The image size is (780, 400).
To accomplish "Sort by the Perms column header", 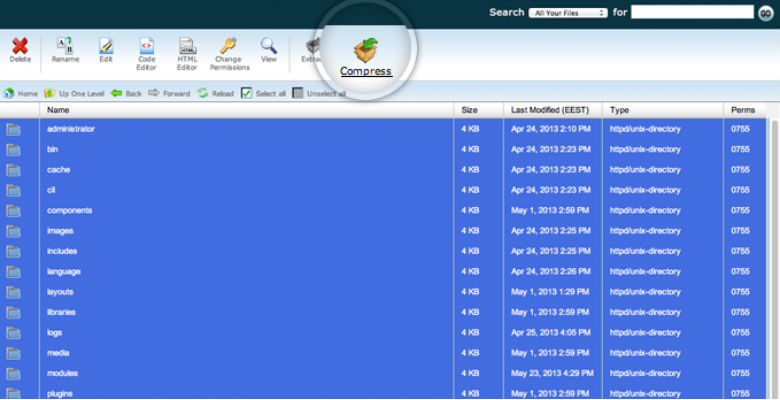I will pos(743,110).
